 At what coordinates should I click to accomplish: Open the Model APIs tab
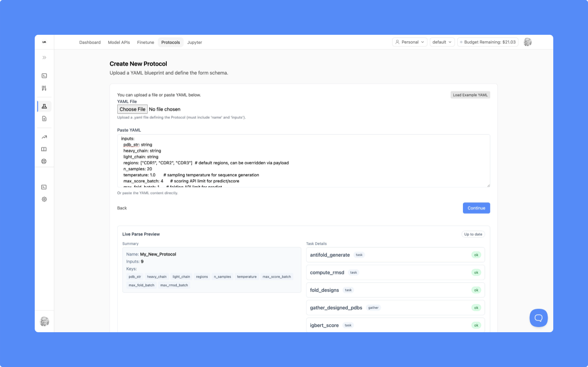tap(119, 42)
